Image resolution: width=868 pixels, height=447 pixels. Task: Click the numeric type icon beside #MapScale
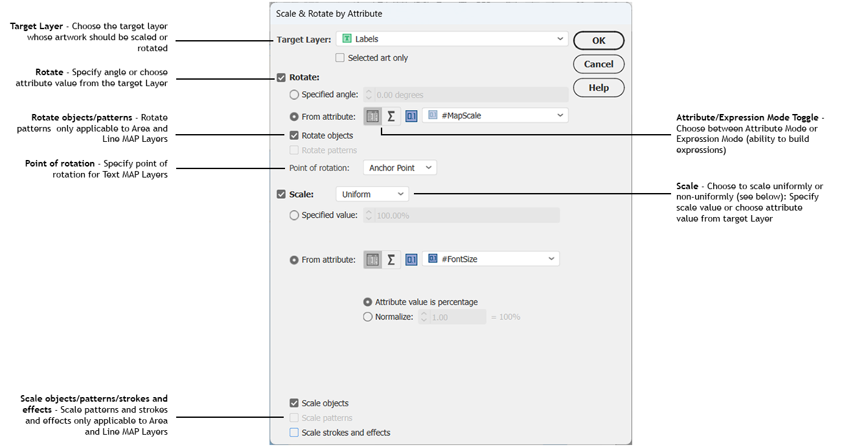pos(411,116)
